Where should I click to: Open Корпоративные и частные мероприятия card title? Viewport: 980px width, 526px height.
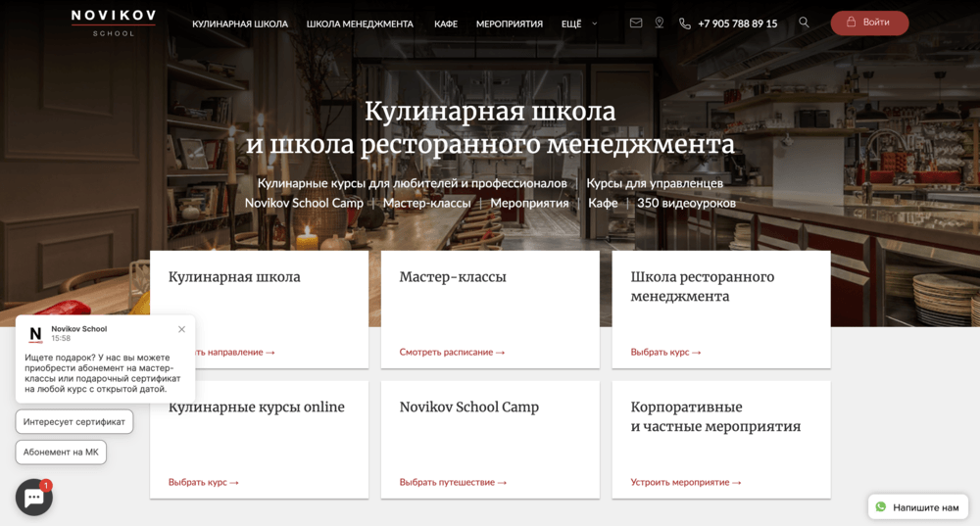(x=715, y=416)
